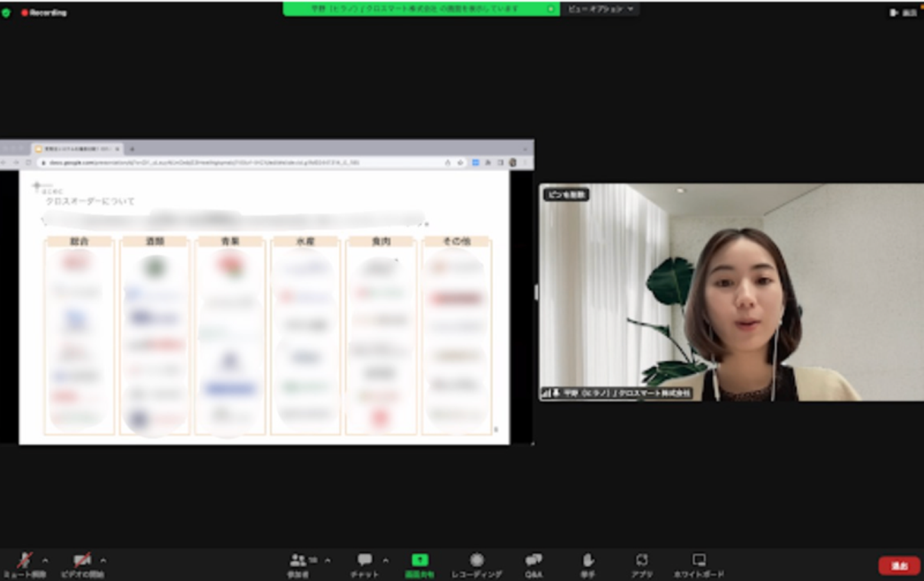The image size is (924, 581).
Task: Click the forward arrow in the shared browser
Action: tap(16, 162)
